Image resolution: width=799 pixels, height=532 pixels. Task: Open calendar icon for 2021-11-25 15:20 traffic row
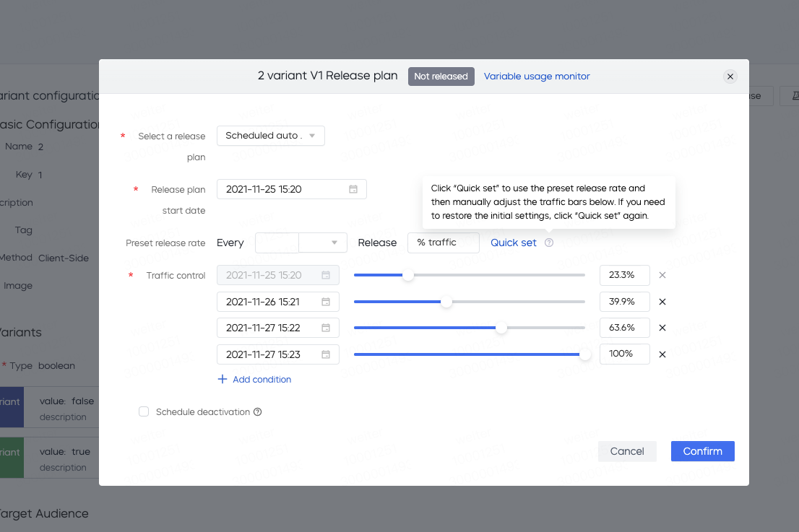(x=326, y=275)
